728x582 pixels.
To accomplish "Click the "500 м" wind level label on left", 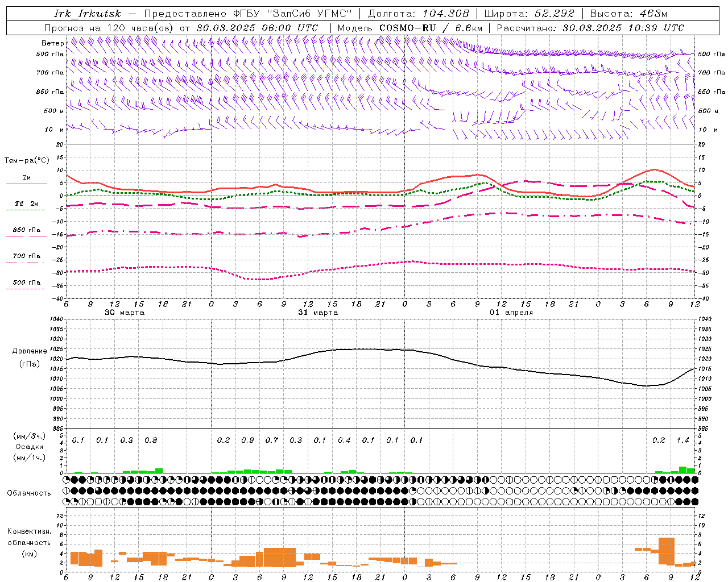I will tap(54, 111).
